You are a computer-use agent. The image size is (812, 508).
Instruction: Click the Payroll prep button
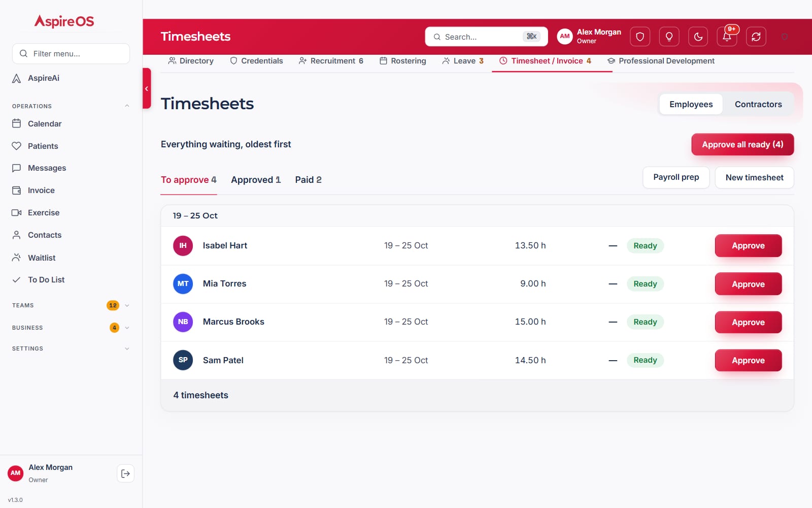676,177
